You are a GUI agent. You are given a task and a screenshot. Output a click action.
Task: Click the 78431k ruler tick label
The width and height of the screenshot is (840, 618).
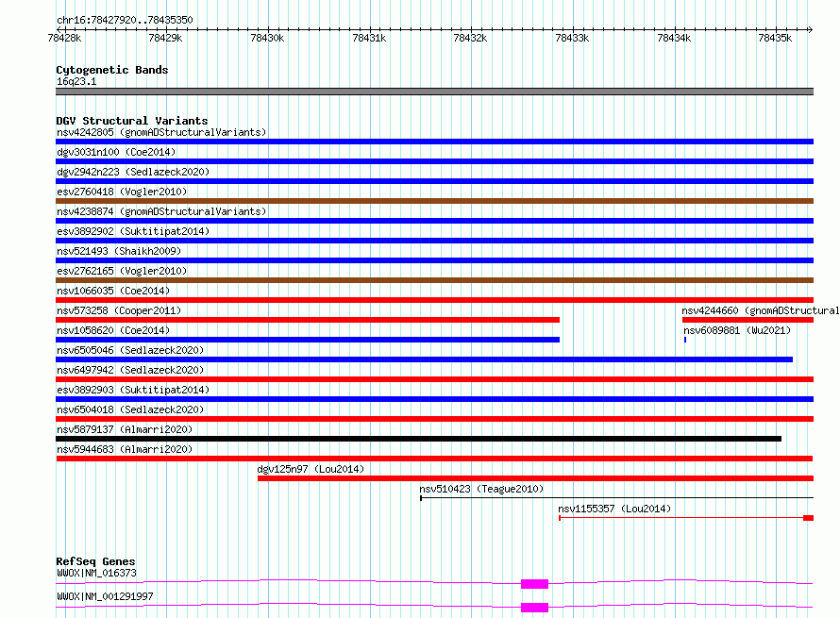[369, 38]
